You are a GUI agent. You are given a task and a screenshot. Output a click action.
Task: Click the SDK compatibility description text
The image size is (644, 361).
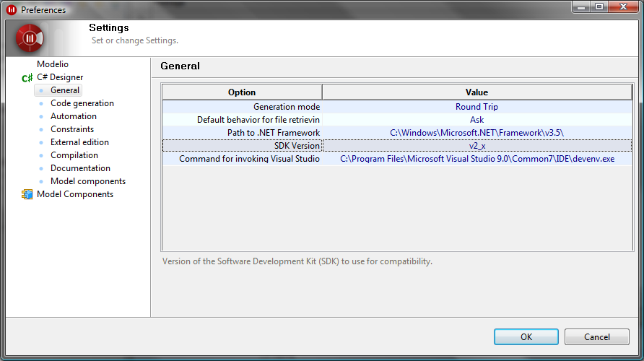[297, 261]
